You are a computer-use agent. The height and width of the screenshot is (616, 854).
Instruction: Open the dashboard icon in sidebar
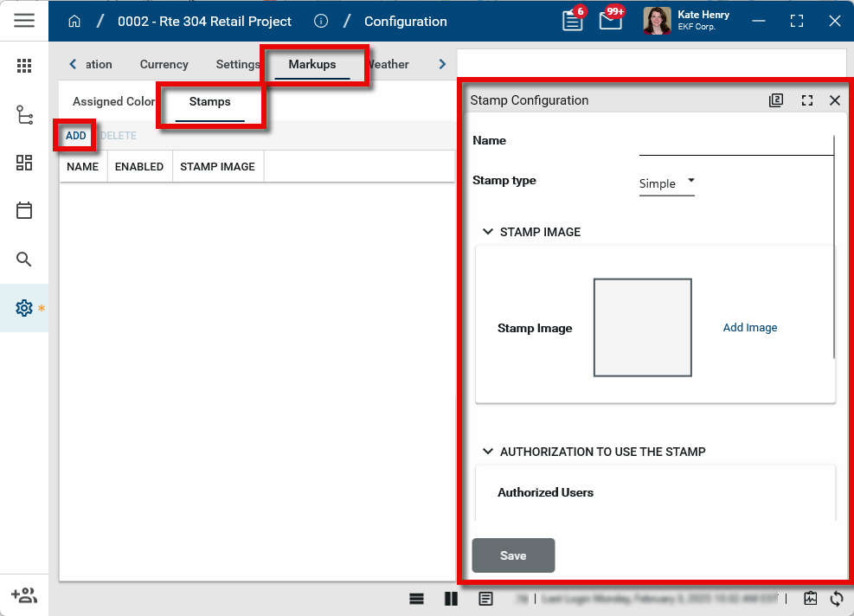point(24,163)
